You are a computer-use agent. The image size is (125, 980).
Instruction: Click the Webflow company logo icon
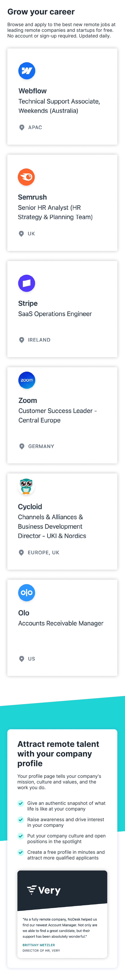click(x=27, y=71)
